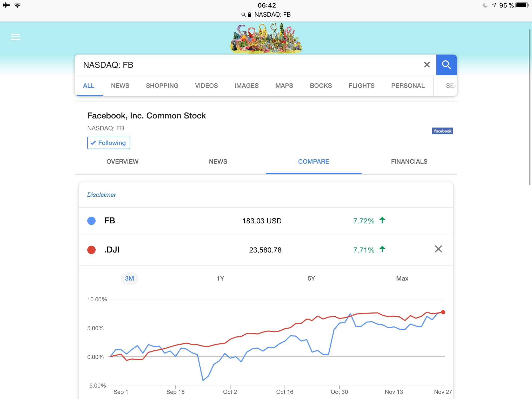532x399 pixels.
Task: Click the blue search magnifier button
Action: pos(447,65)
